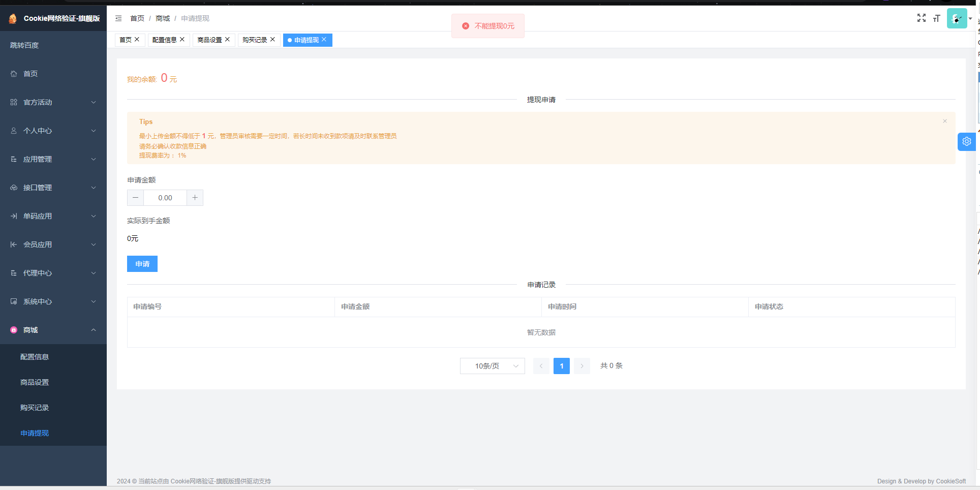Close the 配置信息 tab
This screenshot has height=490, width=980.
click(182, 39)
